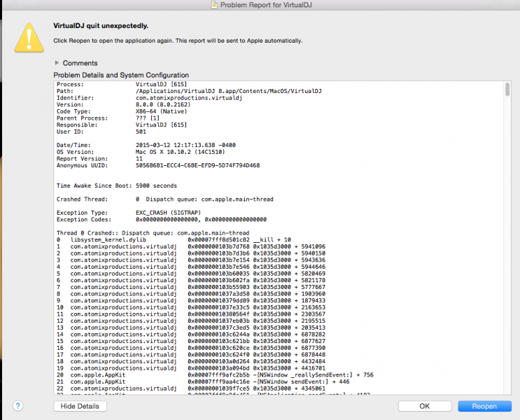Click stack frame ending + 6878282
Viewport: 520px width, 420px height.
[x=191, y=334]
